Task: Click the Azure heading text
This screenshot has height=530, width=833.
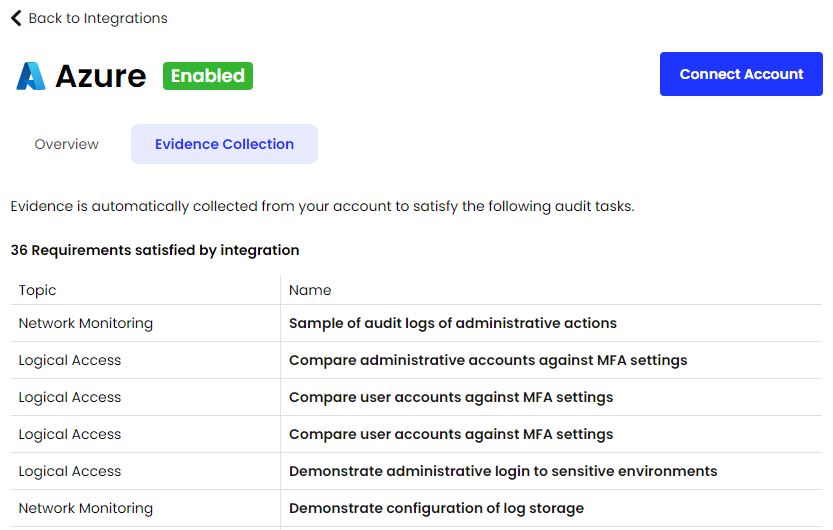Action: (x=101, y=76)
